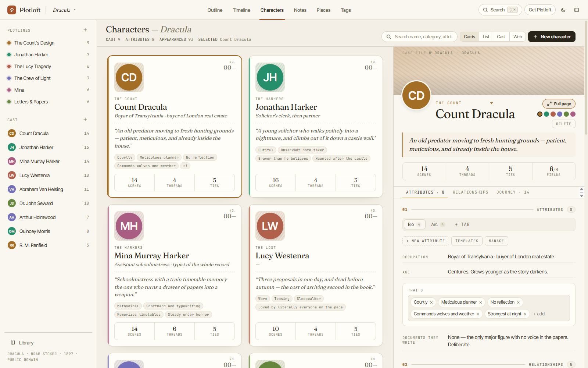Open the Dracula project dropdown
588x368 pixels.
tap(64, 10)
